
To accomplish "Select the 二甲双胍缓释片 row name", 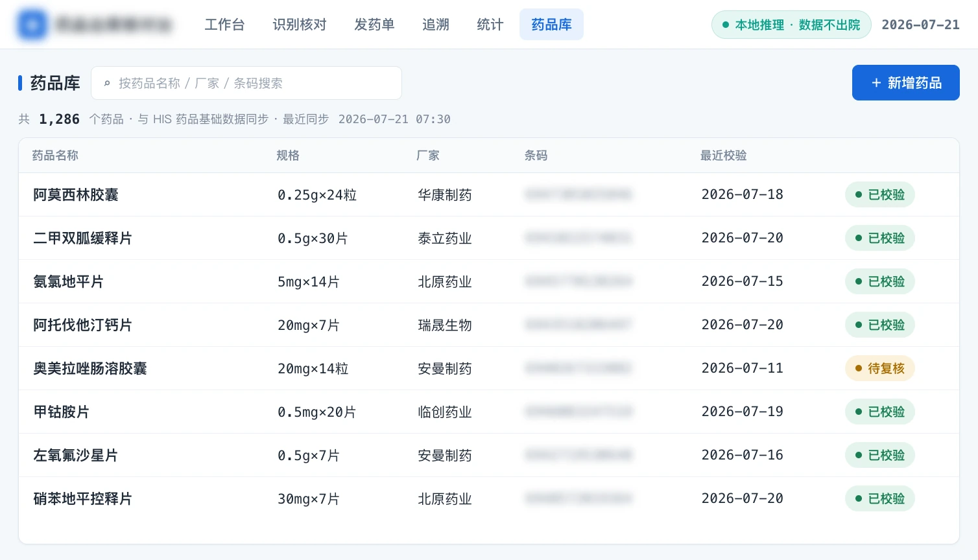I will point(82,238).
